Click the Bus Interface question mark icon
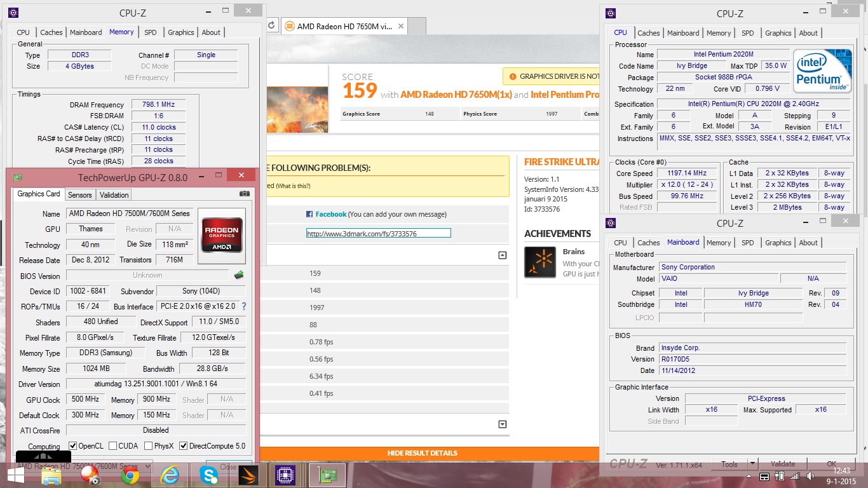 tap(244, 306)
